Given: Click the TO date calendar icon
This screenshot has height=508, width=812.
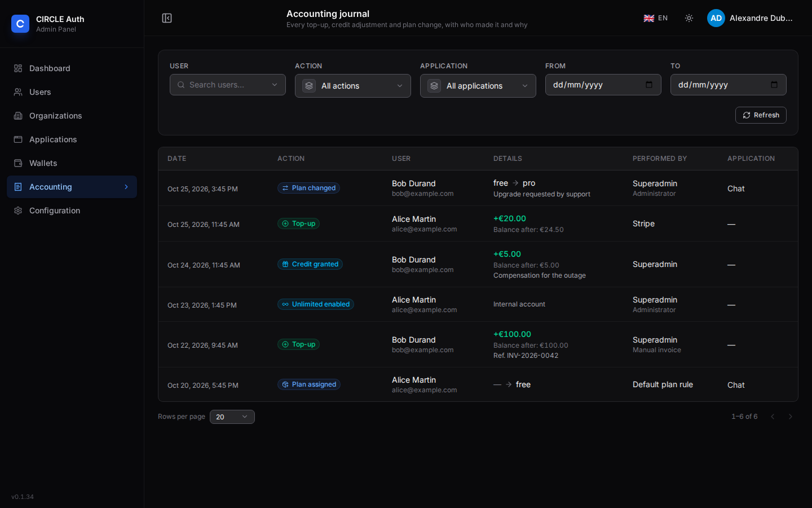Looking at the screenshot, I should 774,85.
